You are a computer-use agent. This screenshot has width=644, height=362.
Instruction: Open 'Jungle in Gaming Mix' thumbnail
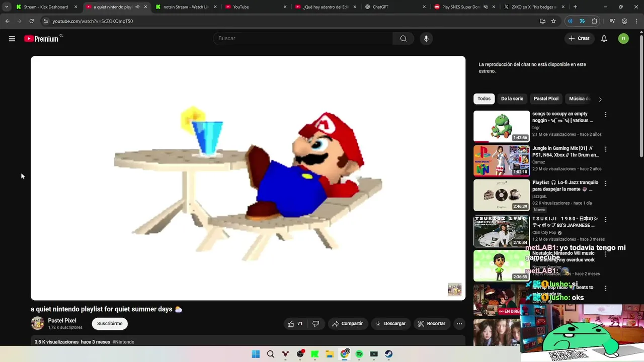click(x=502, y=161)
